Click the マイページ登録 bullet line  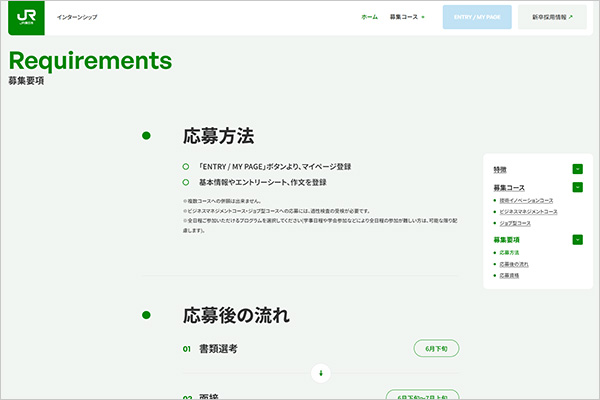point(267,167)
